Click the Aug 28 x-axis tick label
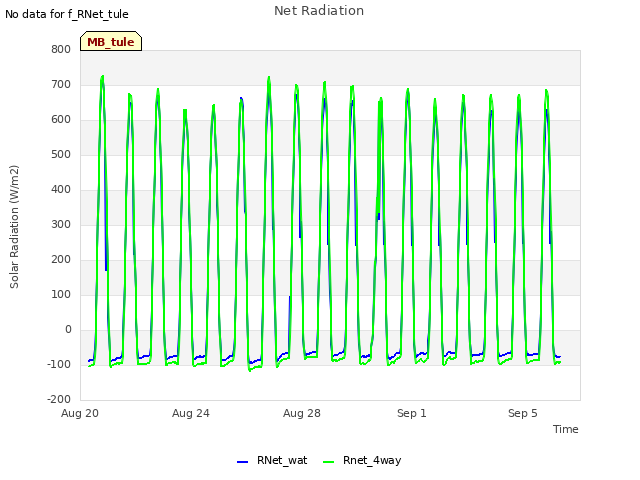 [x=302, y=413]
